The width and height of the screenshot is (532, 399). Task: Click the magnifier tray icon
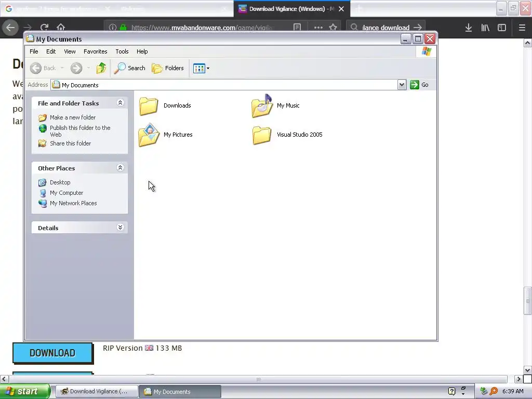[x=494, y=392]
